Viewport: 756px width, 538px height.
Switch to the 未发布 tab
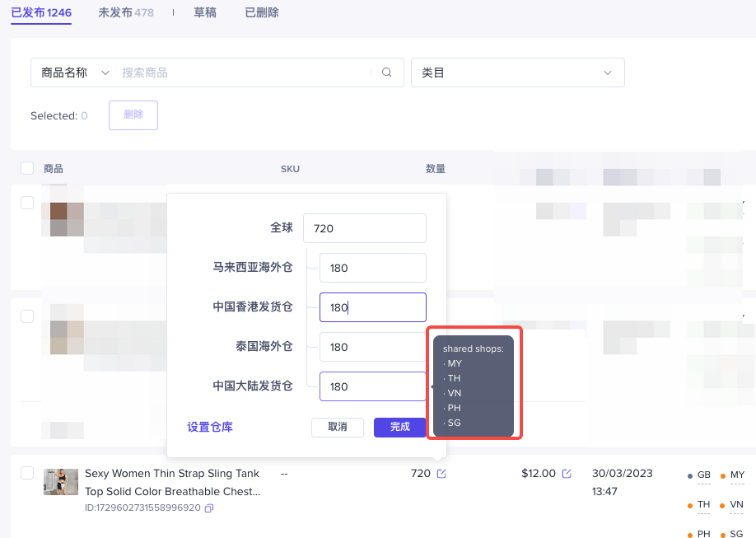click(x=125, y=12)
